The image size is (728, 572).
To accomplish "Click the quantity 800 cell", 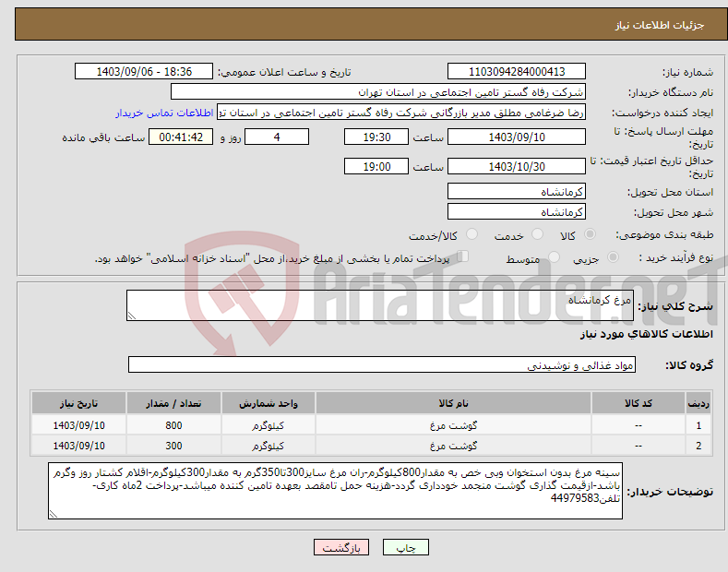I will click(x=173, y=425).
